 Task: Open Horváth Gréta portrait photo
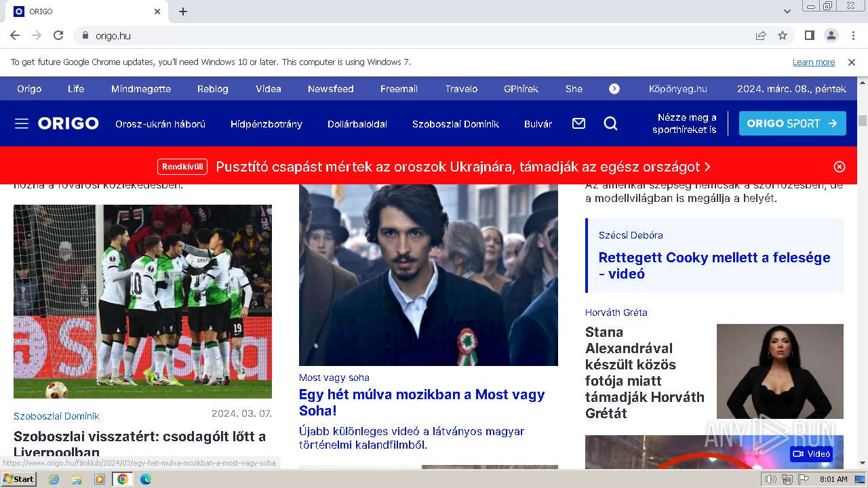click(x=780, y=371)
